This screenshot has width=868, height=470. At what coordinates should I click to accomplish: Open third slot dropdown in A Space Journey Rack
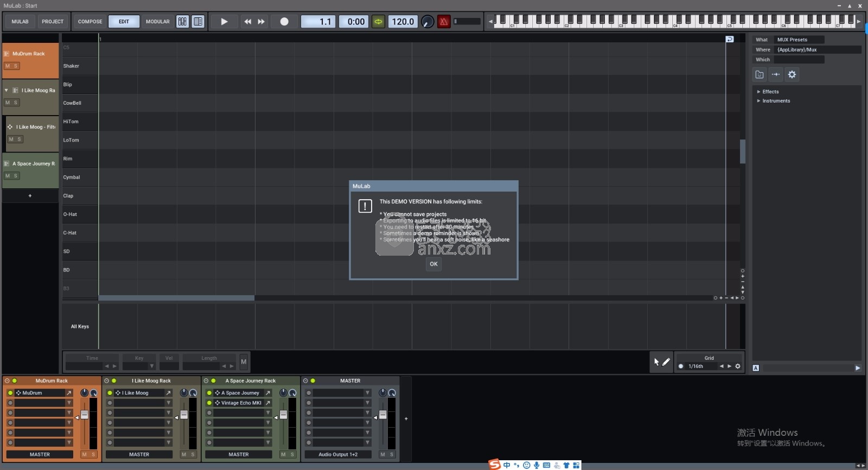tap(267, 412)
